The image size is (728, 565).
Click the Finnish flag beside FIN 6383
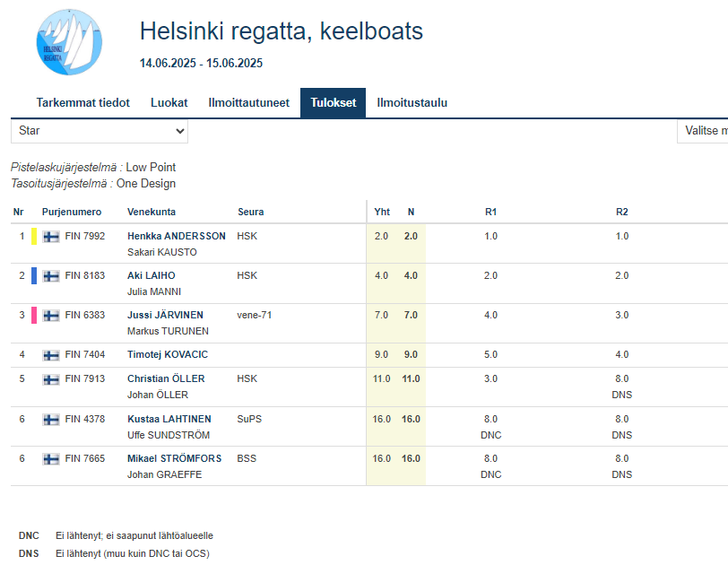point(51,316)
